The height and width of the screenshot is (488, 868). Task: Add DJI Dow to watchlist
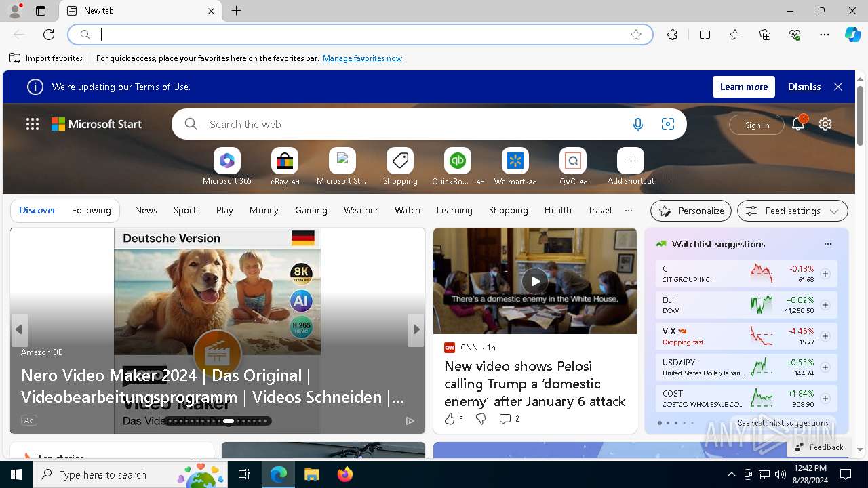coord(825,305)
